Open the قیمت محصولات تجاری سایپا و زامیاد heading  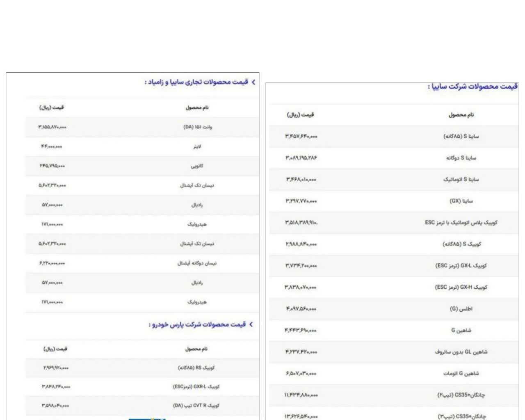(196, 82)
